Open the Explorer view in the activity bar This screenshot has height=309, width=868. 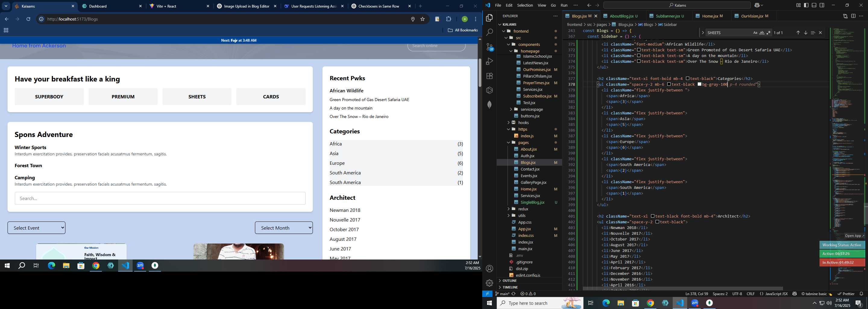pyautogui.click(x=489, y=18)
